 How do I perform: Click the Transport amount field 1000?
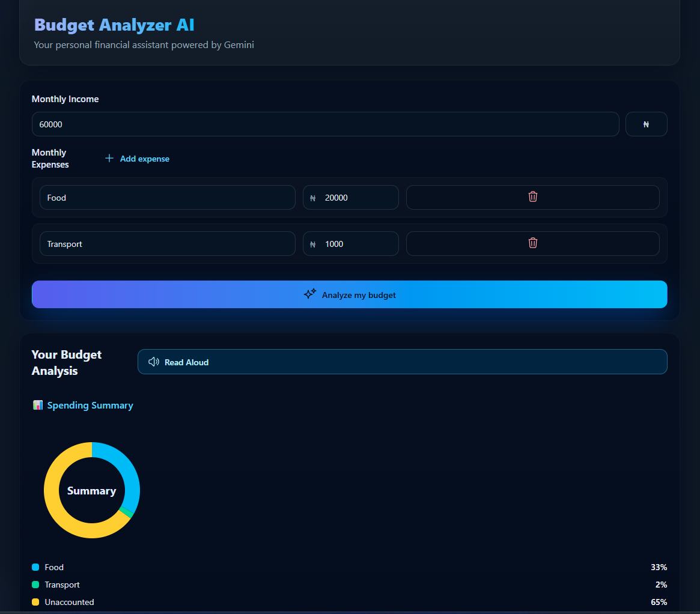(x=351, y=244)
